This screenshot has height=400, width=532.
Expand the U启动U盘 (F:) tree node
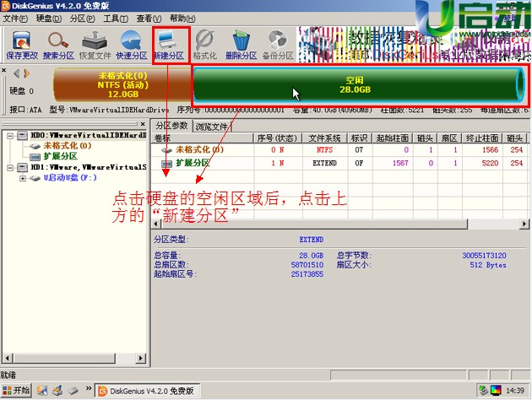(x=23, y=178)
